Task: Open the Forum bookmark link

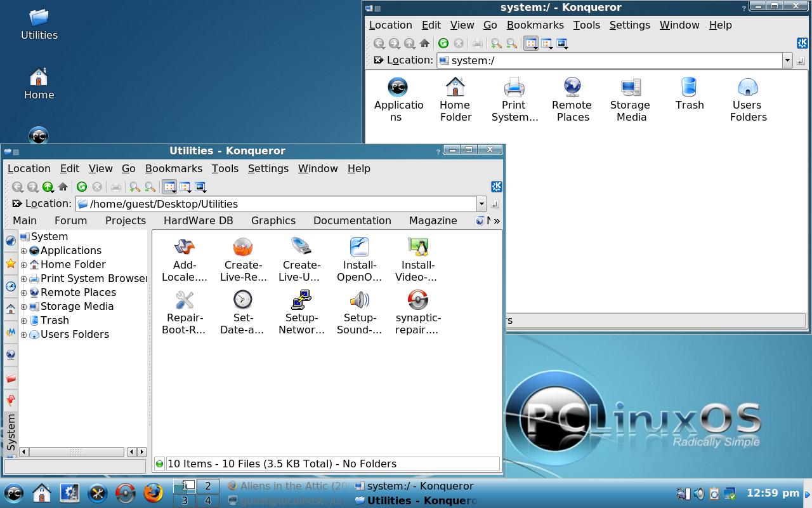Action: pos(70,220)
